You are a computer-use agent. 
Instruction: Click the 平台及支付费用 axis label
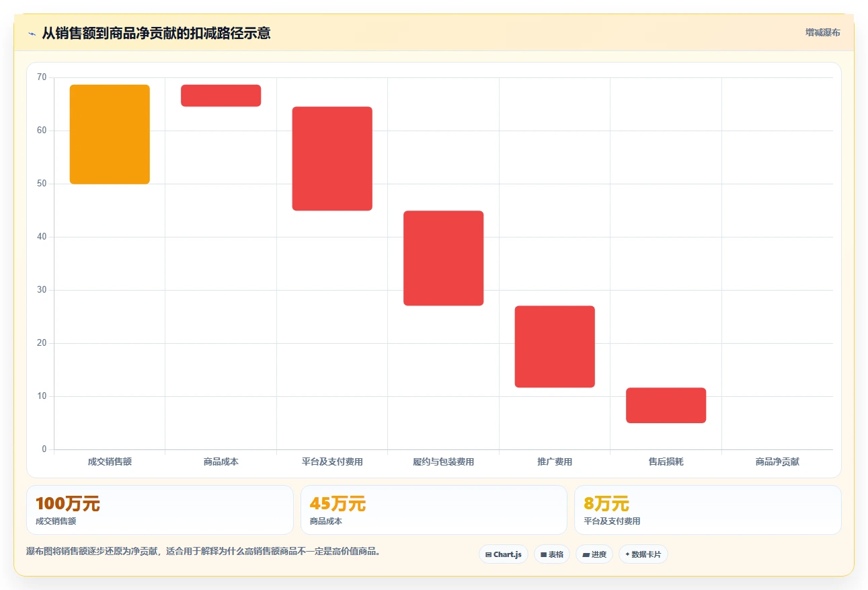(x=332, y=462)
